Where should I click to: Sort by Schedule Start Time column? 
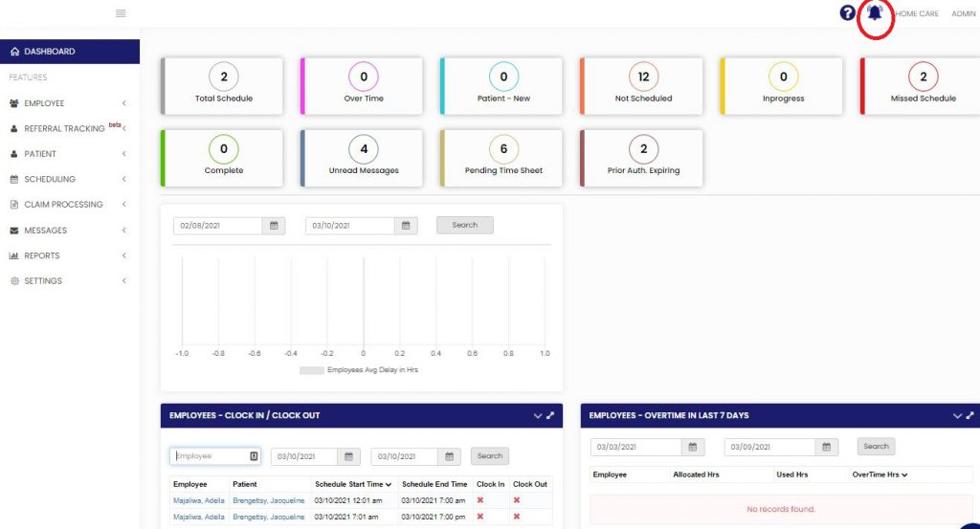click(x=353, y=485)
